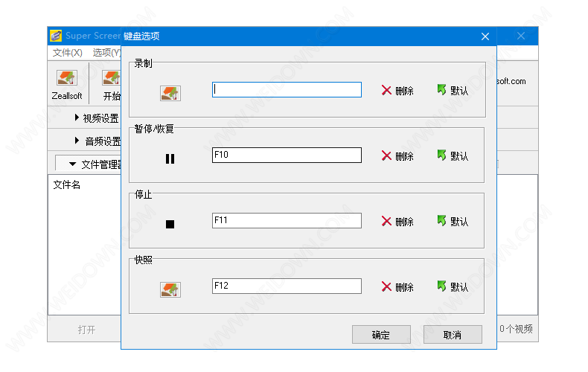This screenshot has height=372, width=588.
Task: Open the 选项(Y) menu
Action: click(x=106, y=53)
